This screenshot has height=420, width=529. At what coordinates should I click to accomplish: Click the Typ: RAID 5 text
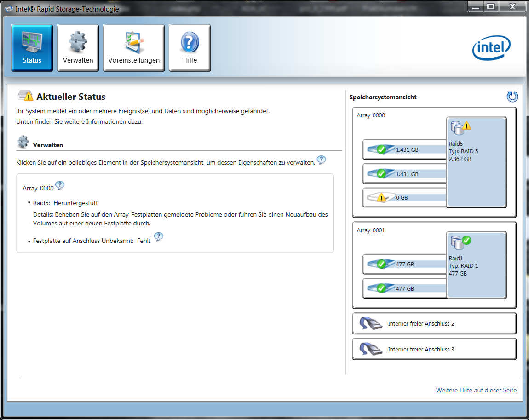click(463, 151)
